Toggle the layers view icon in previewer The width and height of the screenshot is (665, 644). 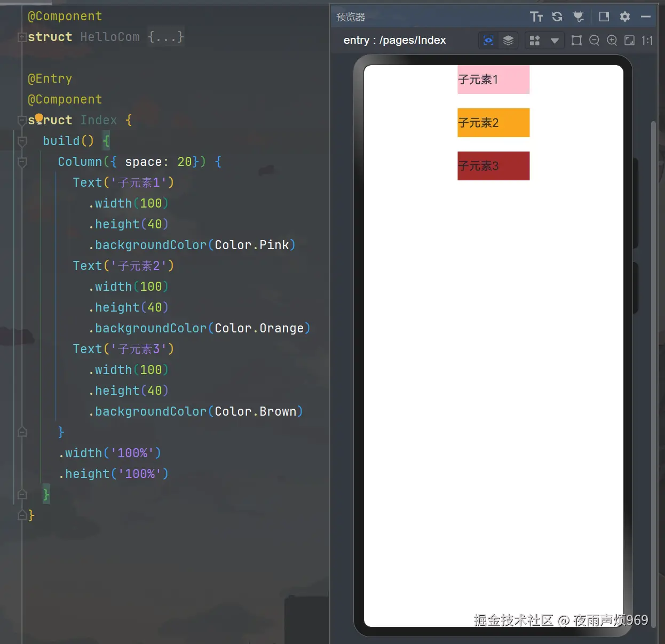[x=509, y=40]
